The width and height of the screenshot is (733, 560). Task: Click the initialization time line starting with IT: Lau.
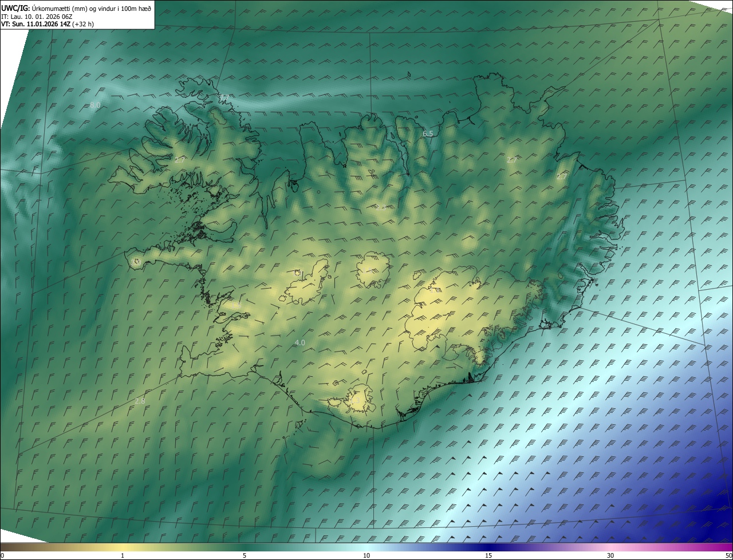point(37,17)
